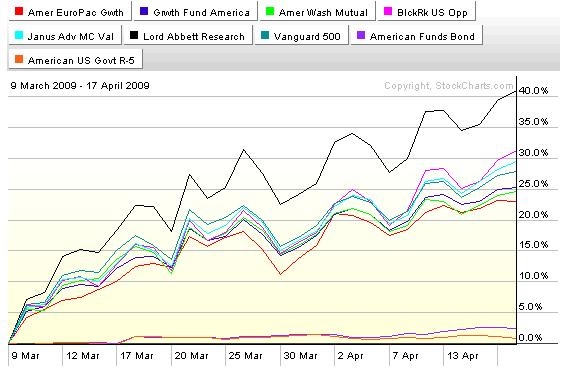571x387 pixels.
Task: Click the '15.0%' y-axis label
Action: point(533,245)
